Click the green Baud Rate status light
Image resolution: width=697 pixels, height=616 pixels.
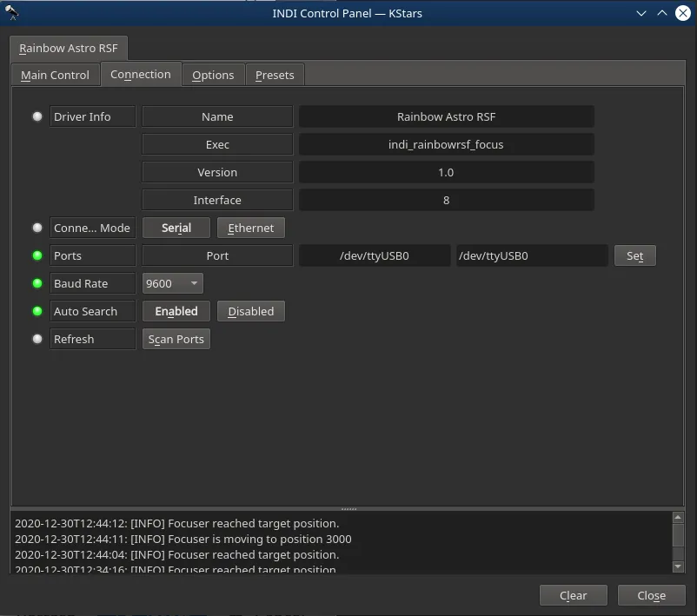click(x=37, y=283)
